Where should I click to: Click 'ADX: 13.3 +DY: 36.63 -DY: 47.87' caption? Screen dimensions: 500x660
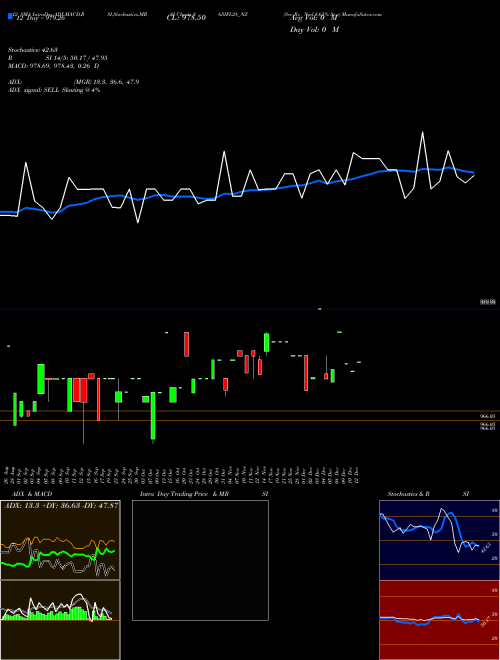click(x=61, y=506)
